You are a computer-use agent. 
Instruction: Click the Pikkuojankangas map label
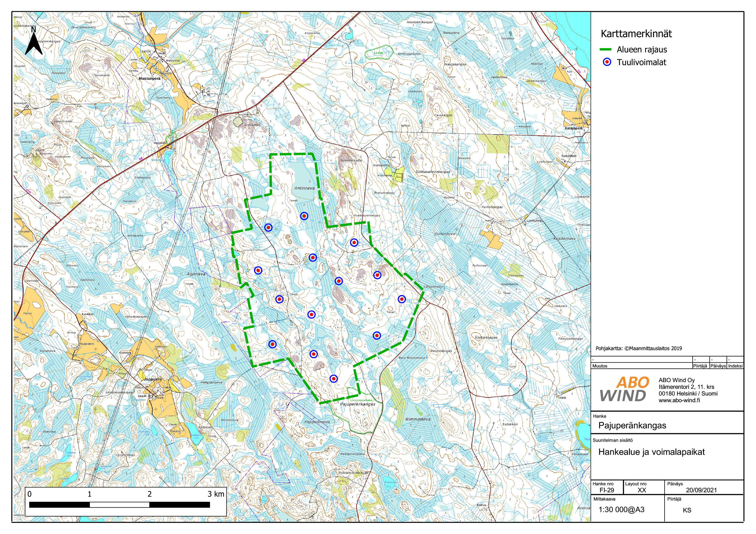(x=570, y=339)
